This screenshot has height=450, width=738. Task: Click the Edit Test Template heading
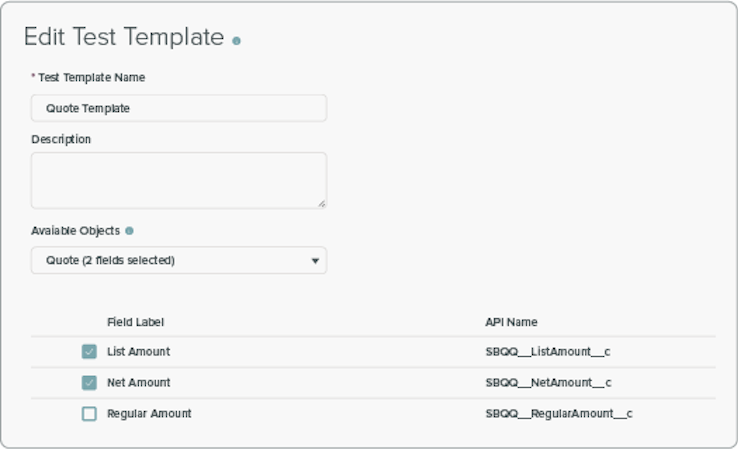pyautogui.click(x=123, y=38)
